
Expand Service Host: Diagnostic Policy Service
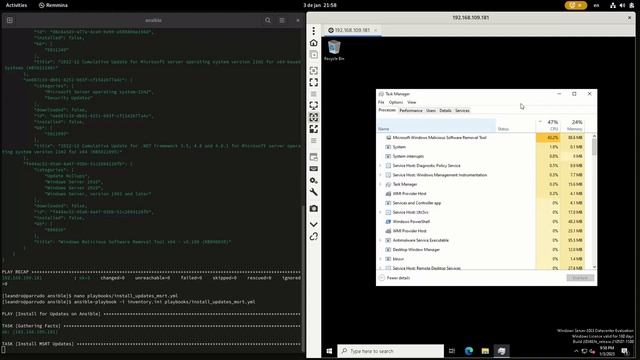[380, 166]
